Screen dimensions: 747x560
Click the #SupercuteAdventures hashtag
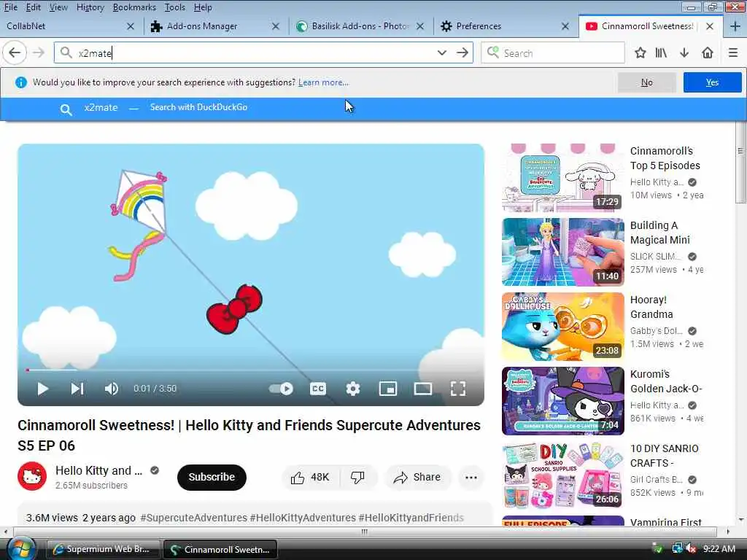click(x=193, y=518)
